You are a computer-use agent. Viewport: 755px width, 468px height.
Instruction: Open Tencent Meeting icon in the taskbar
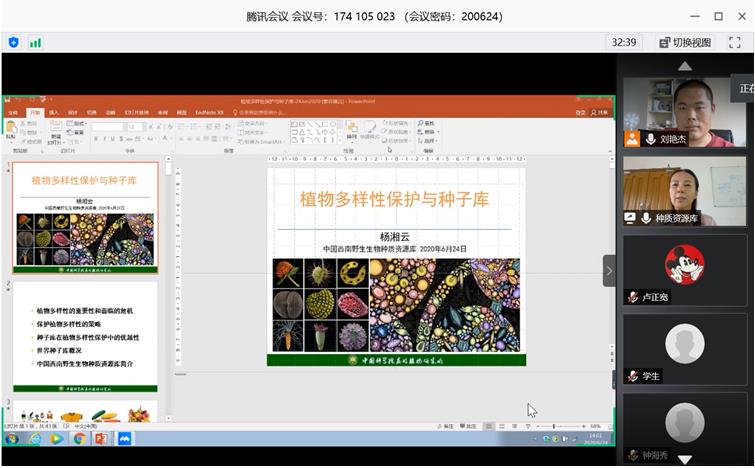(x=124, y=438)
